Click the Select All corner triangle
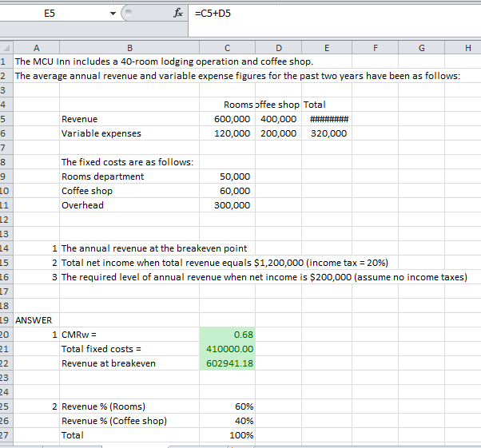Screen dimensions: 481x448 (6, 48)
